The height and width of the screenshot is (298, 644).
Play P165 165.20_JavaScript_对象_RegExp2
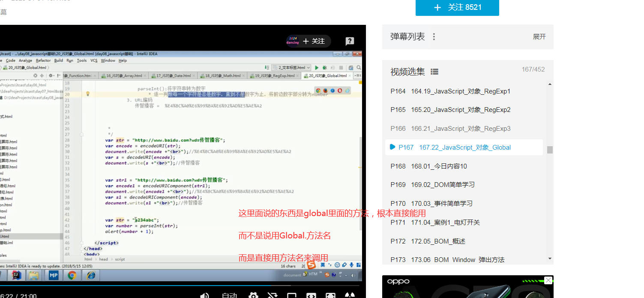(x=464, y=110)
